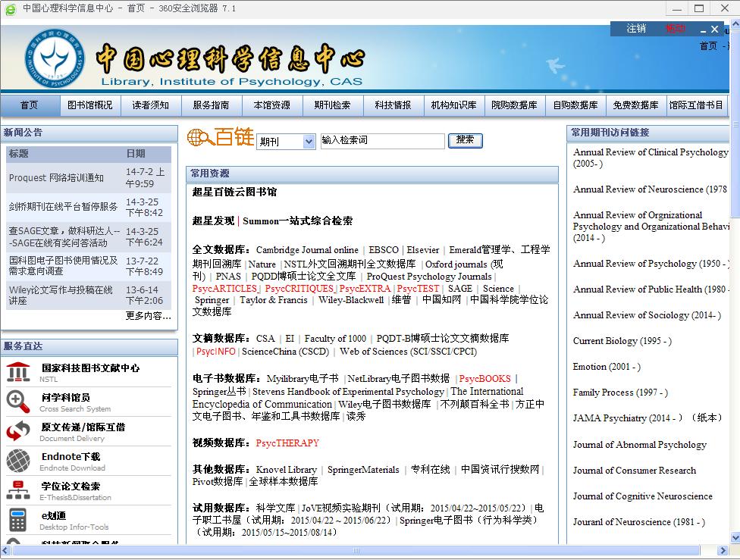Open the Cambridge Journal online database

pos(307,250)
